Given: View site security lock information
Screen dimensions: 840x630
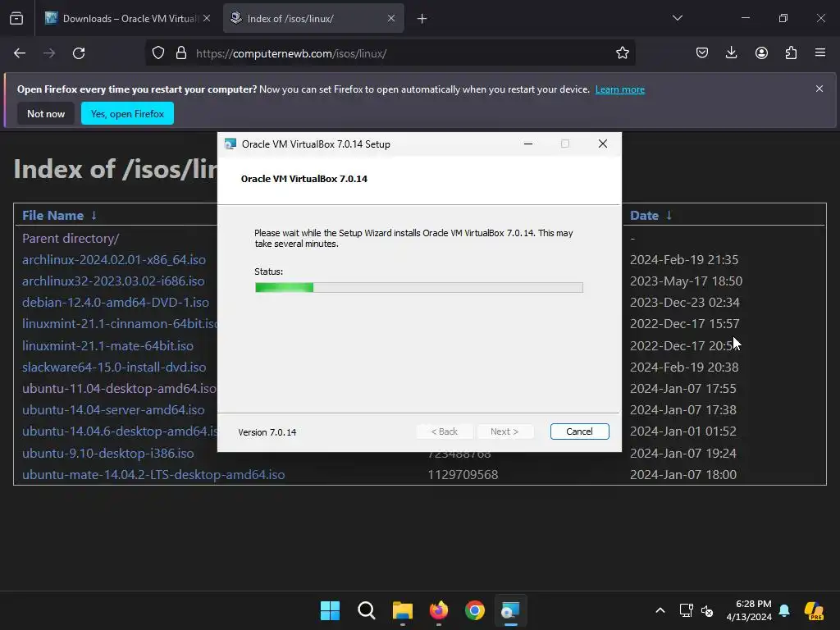Looking at the screenshot, I should click(181, 53).
